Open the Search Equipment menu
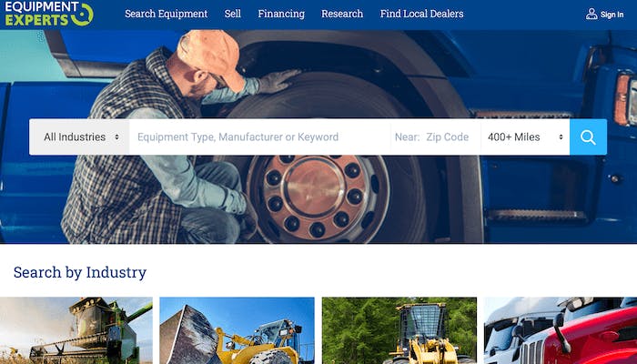This screenshot has height=364, width=637. [167, 14]
